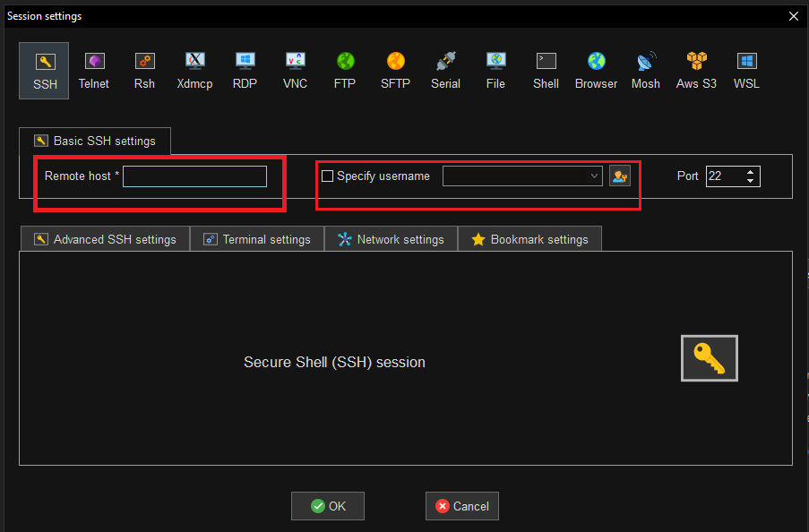
Task: Click the yellow SSH key icon
Action: click(x=709, y=357)
